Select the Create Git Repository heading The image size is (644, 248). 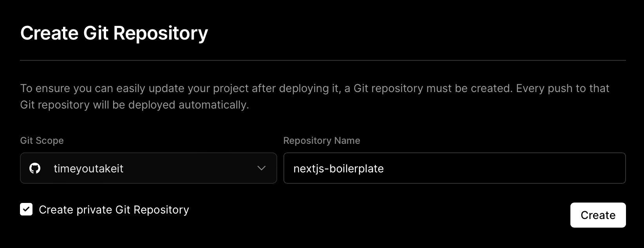pos(114,33)
